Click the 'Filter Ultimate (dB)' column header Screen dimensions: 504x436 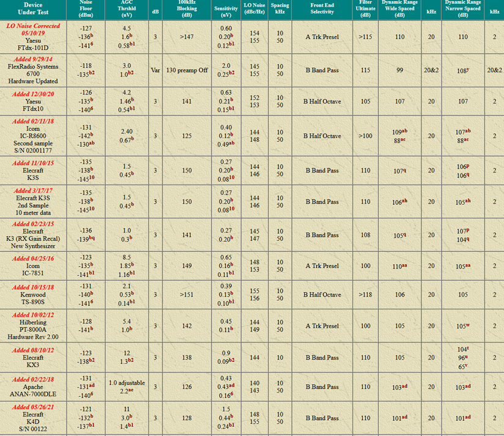[x=365, y=9]
